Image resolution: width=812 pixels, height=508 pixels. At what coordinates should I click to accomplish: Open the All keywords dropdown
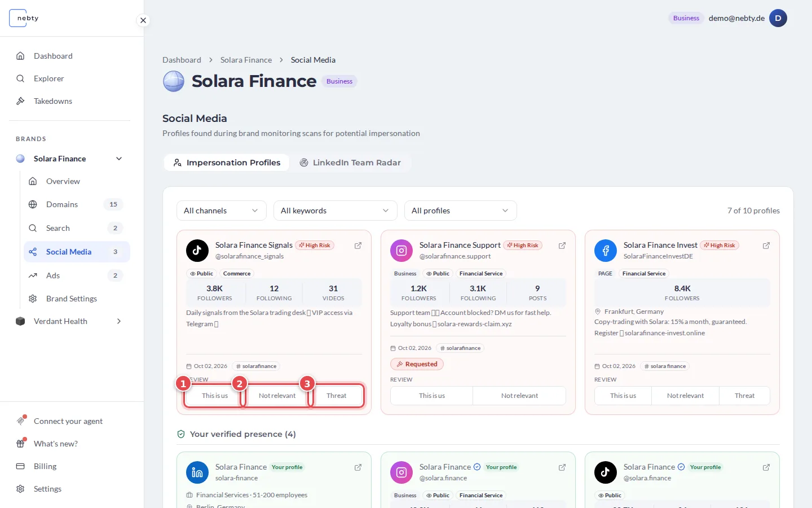point(336,211)
